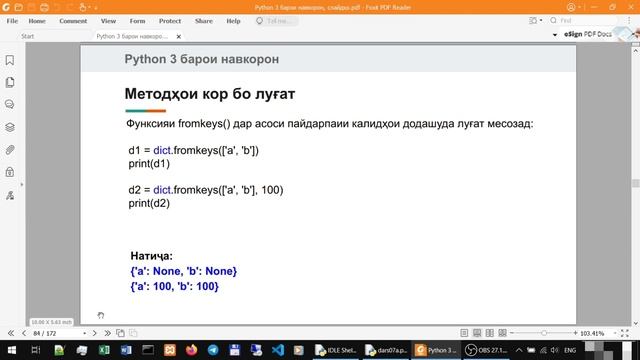This screenshot has height=360, width=640.
Task: Switch to dars07a.py taskbar window
Action: 386,350
